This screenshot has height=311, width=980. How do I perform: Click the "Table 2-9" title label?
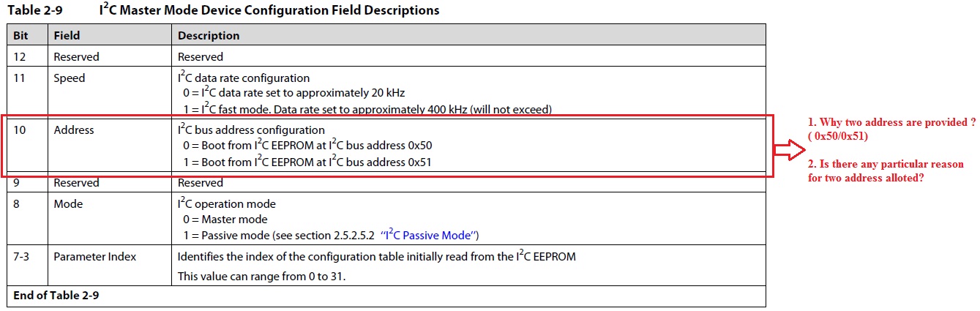[38, 11]
